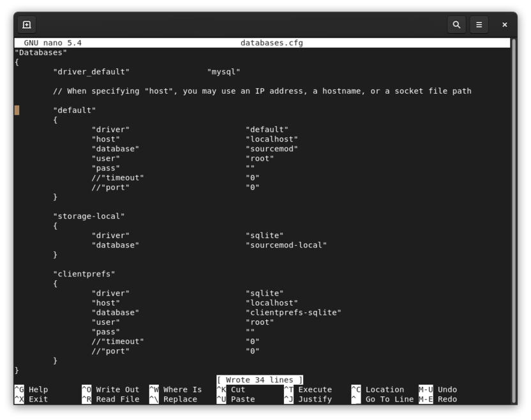The width and height of the screenshot is (531, 420).
Task: Open the terminal search
Action: pyautogui.click(x=456, y=24)
